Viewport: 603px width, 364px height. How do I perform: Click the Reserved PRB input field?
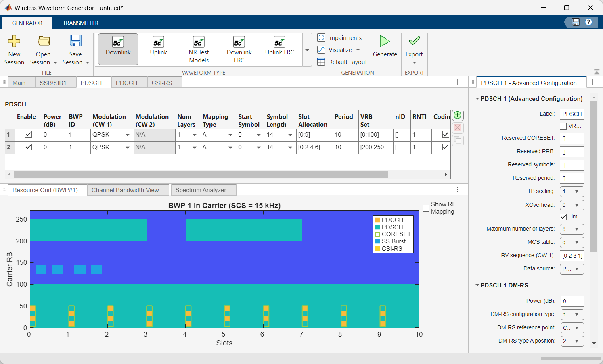coord(572,152)
